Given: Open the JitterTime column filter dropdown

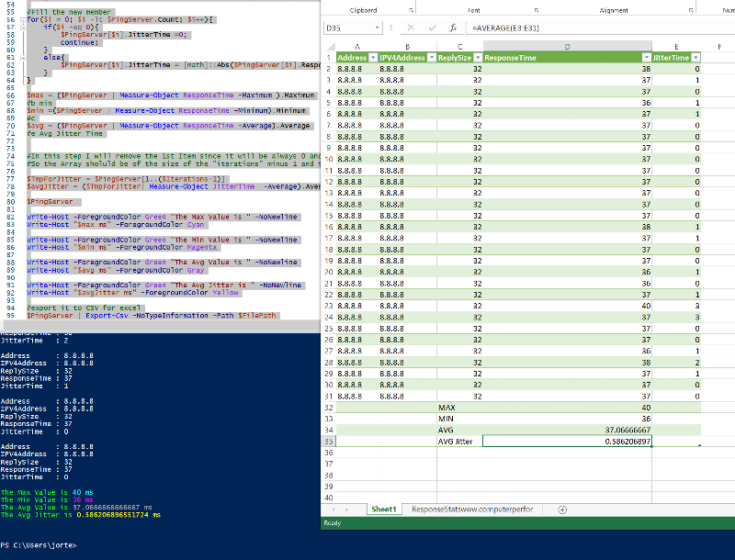Looking at the screenshot, I should (x=695, y=57).
